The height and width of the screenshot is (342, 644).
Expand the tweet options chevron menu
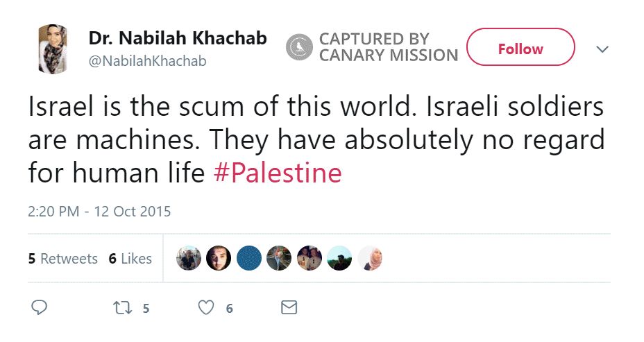pyautogui.click(x=602, y=49)
